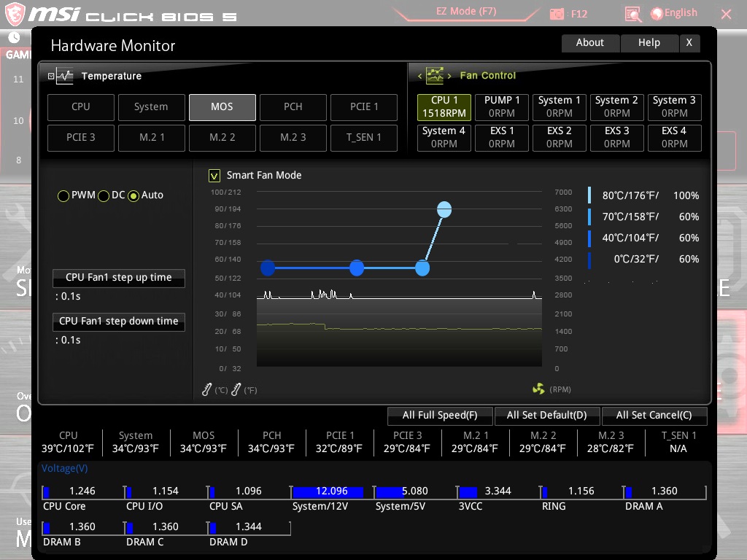Toggle the Smart Fan Mode checkbox
Screen dimensions: 747x560
click(214, 176)
